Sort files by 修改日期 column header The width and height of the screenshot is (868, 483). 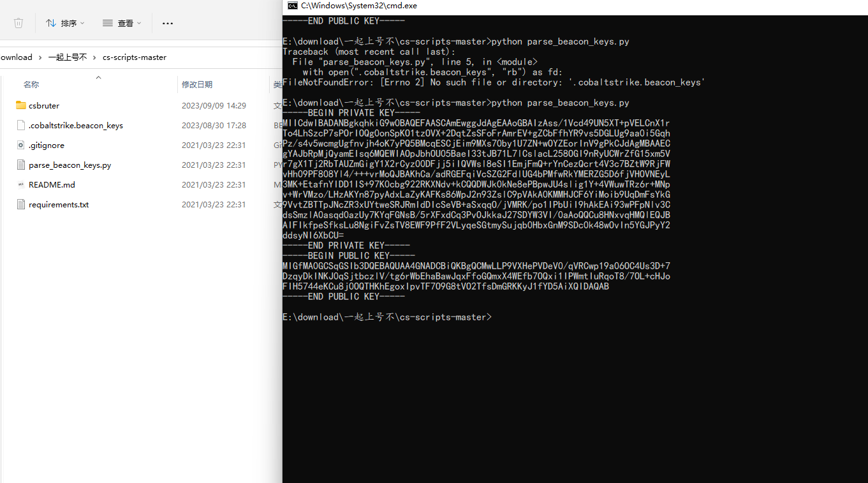[196, 84]
